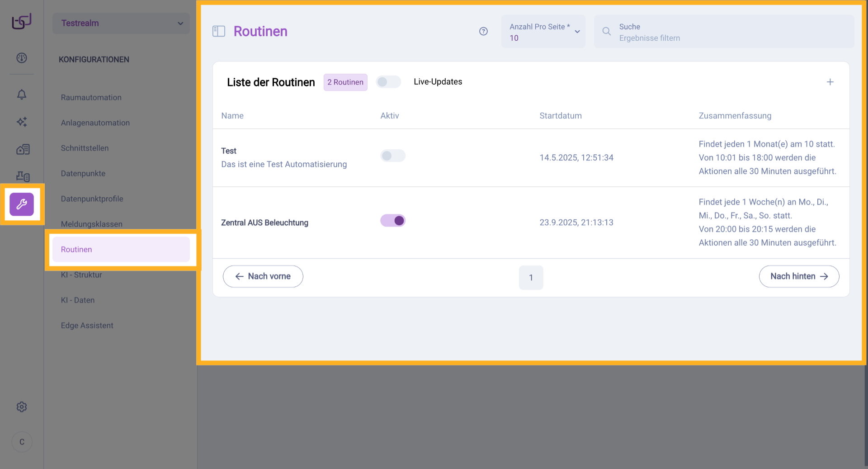Image resolution: width=868 pixels, height=469 pixels.
Task: Open the Testrealm realm dropdown
Action: click(121, 23)
